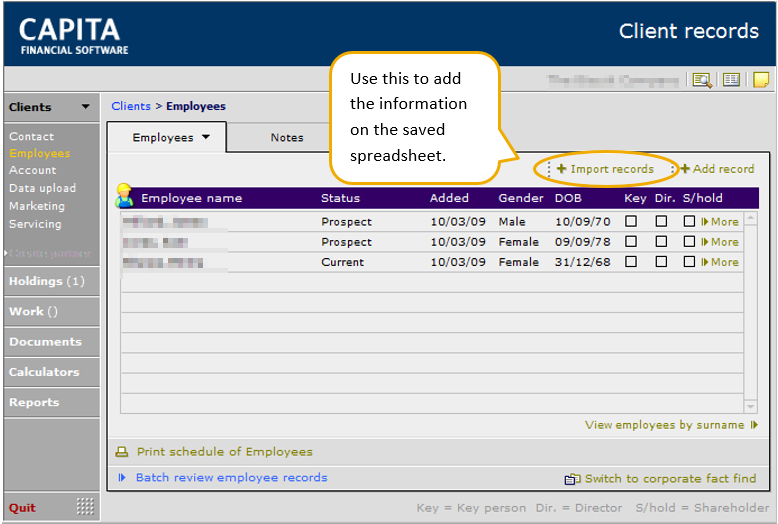Tick S/hold checkbox for the 10/09/70 employee
The height and width of the screenshot is (524, 778).
tap(689, 221)
